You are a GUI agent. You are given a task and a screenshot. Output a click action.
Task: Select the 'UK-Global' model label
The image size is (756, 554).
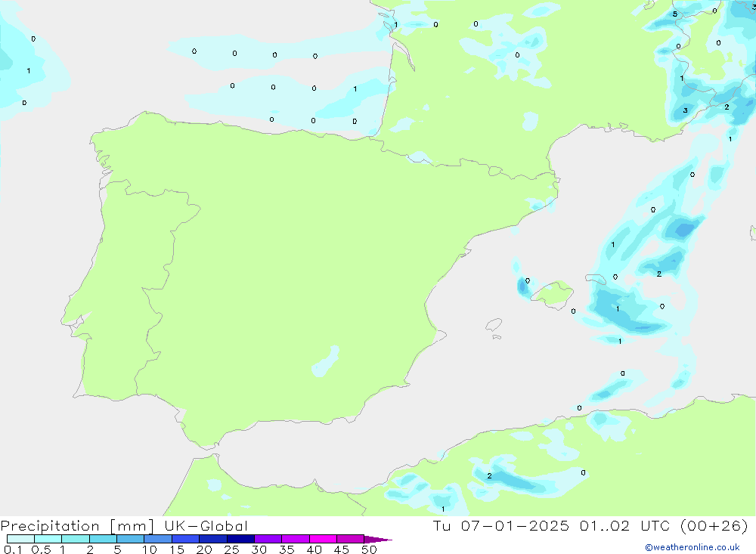(206, 526)
